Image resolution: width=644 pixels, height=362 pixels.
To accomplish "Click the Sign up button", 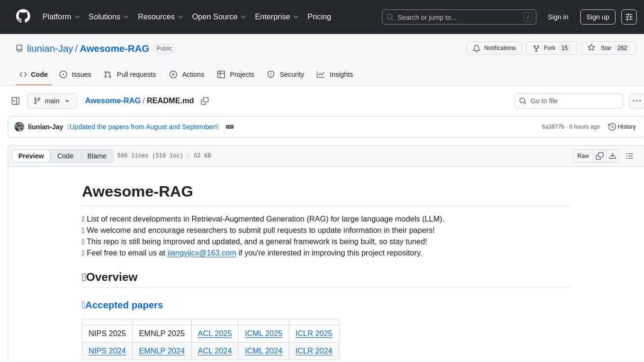I will (598, 17).
